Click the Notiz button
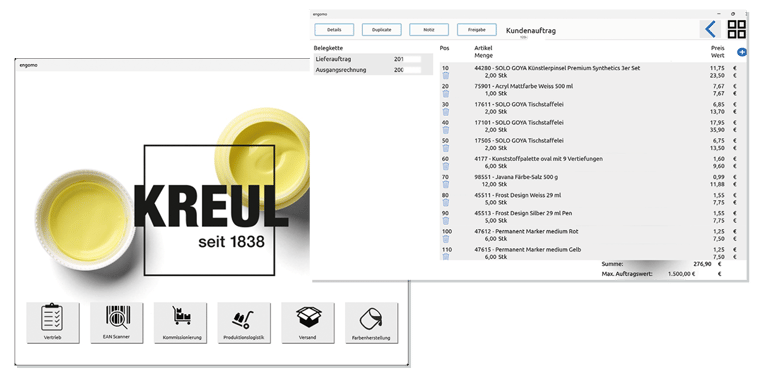Screen dimensions: 760x380 pyautogui.click(x=429, y=30)
